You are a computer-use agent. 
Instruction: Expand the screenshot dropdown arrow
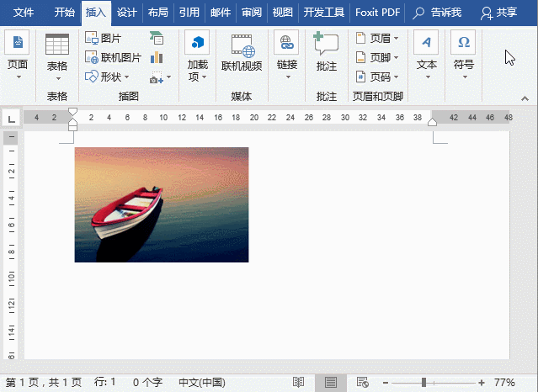click(x=169, y=77)
